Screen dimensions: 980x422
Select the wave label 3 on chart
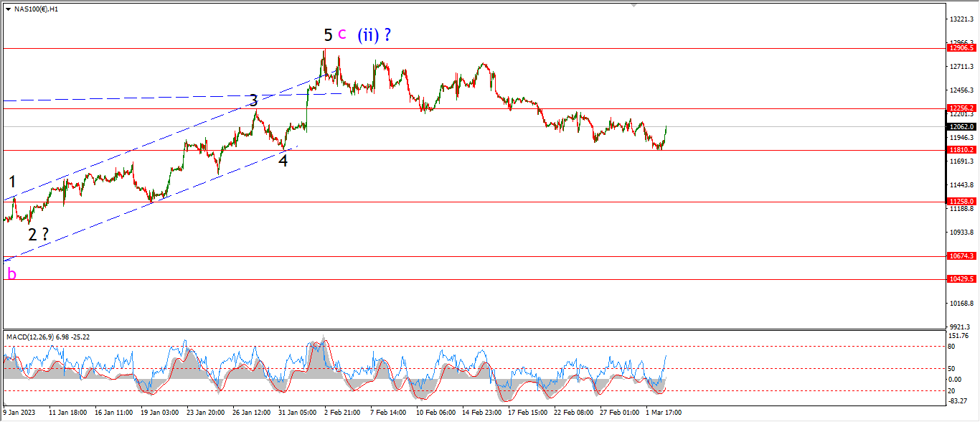tap(253, 100)
